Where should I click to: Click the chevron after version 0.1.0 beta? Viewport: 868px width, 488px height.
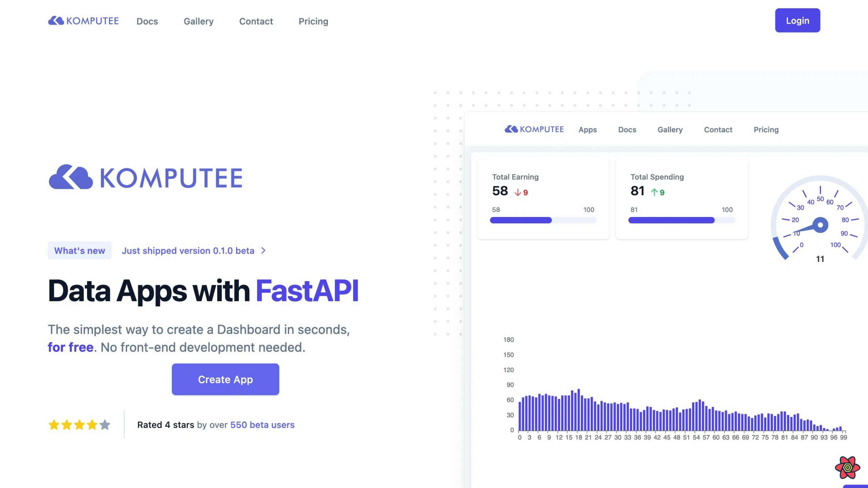tap(263, 251)
